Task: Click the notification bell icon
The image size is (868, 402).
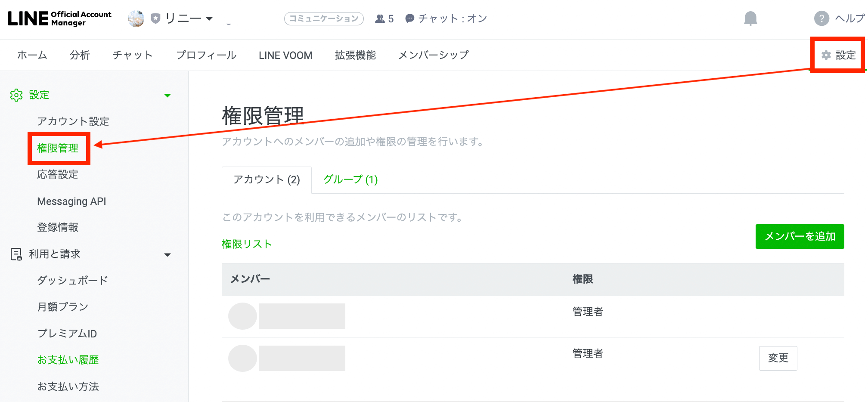Action: [x=750, y=19]
